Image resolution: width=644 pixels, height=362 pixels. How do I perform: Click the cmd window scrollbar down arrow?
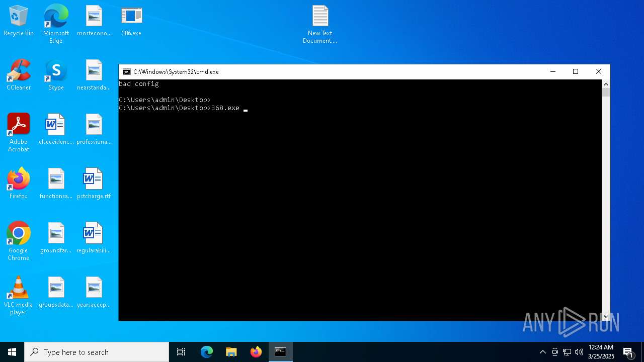606,317
